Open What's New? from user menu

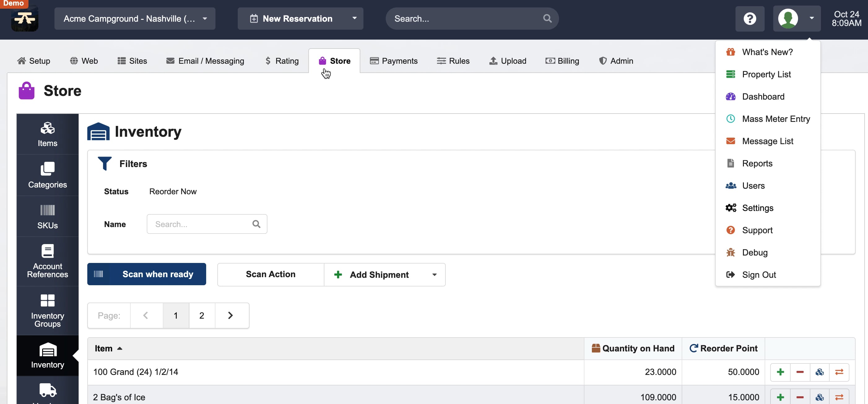coord(768,52)
